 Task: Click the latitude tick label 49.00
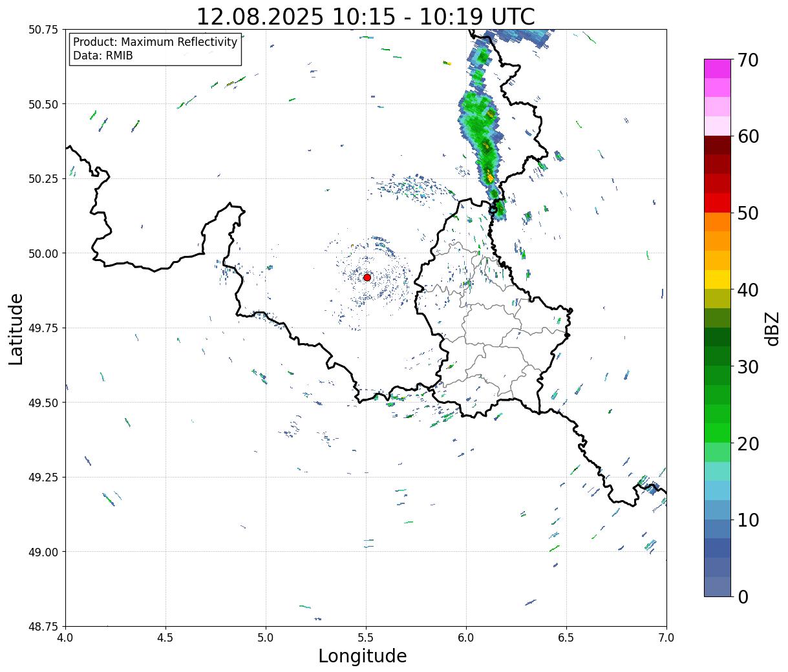pyautogui.click(x=43, y=552)
